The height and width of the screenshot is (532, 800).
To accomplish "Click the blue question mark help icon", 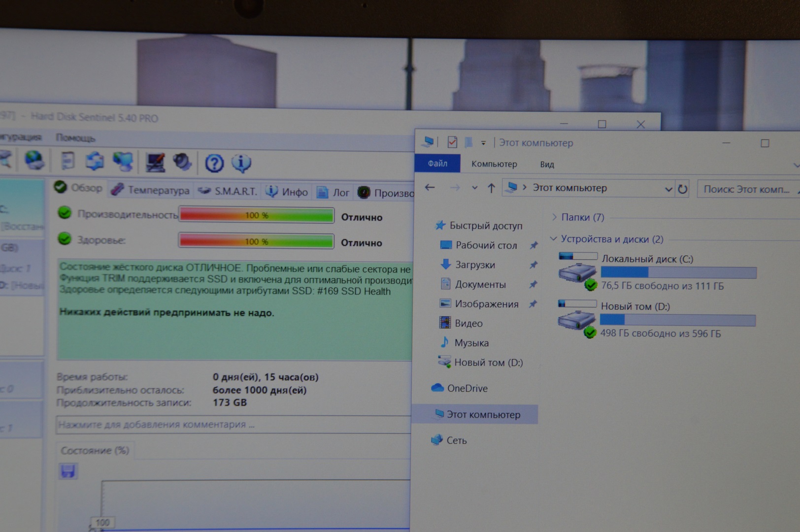I will pyautogui.click(x=214, y=163).
